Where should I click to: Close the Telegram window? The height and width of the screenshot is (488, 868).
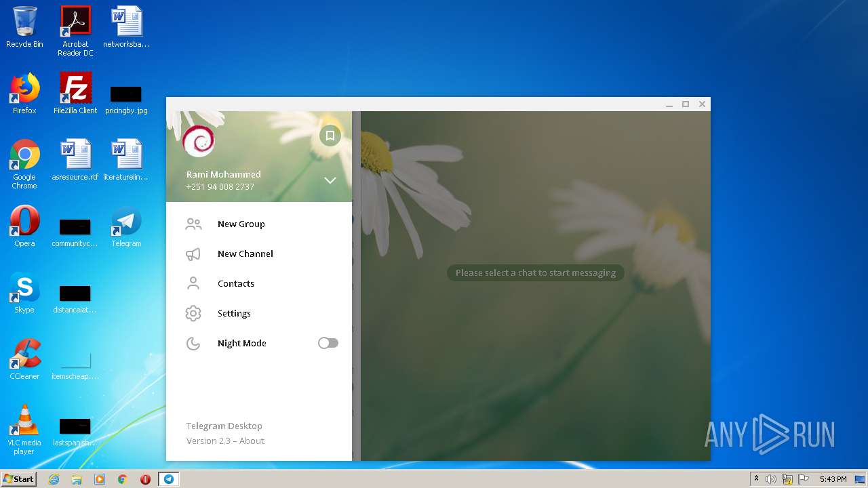[702, 104]
